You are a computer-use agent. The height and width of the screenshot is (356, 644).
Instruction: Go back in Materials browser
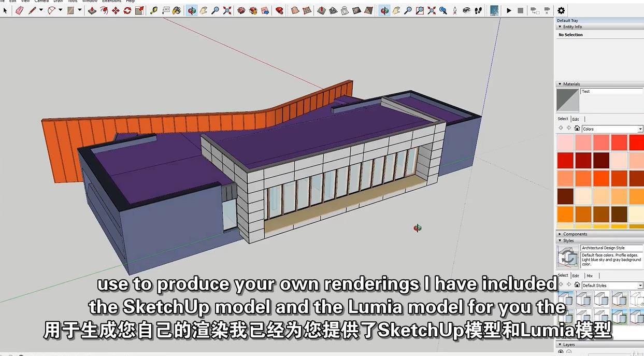click(561, 128)
